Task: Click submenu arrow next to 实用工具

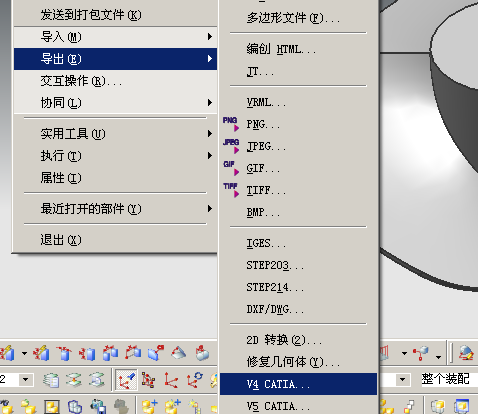Action: [209, 134]
